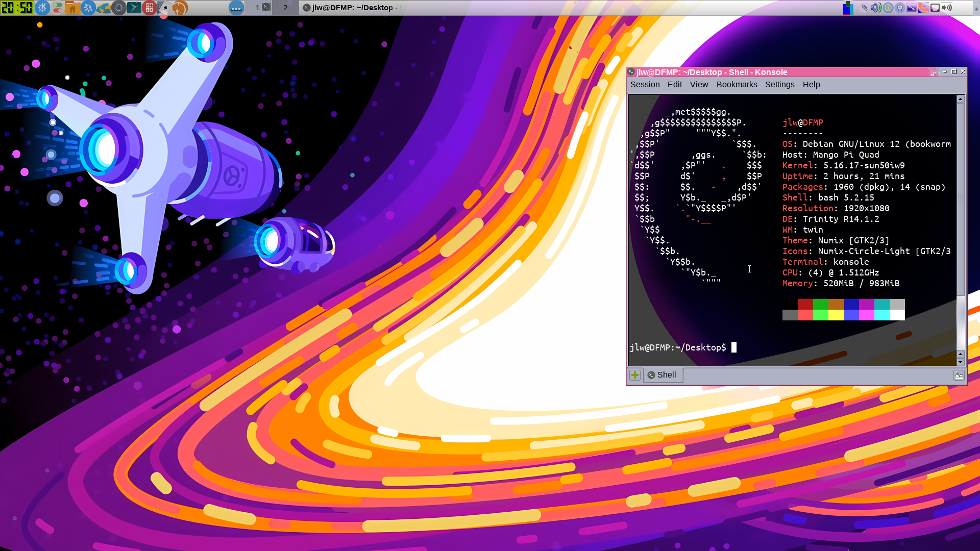980x551 pixels.
Task: Launch the orange slice application icon
Action: [x=180, y=8]
